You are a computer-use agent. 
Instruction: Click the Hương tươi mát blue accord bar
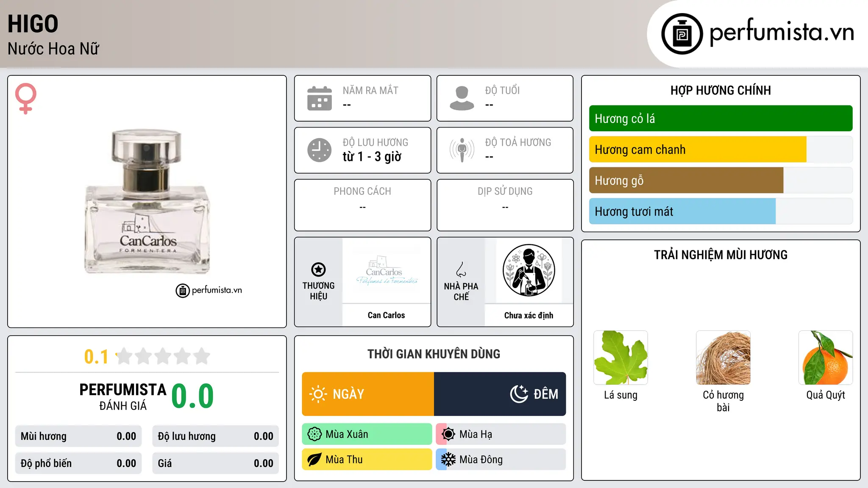coord(721,211)
